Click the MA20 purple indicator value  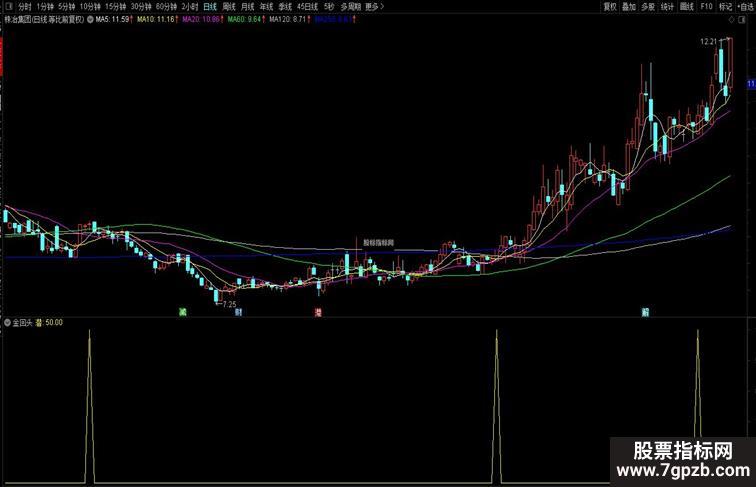(202, 20)
